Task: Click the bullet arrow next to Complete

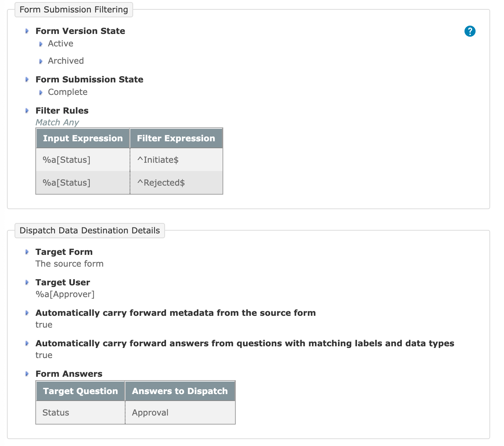Action: pyautogui.click(x=41, y=92)
